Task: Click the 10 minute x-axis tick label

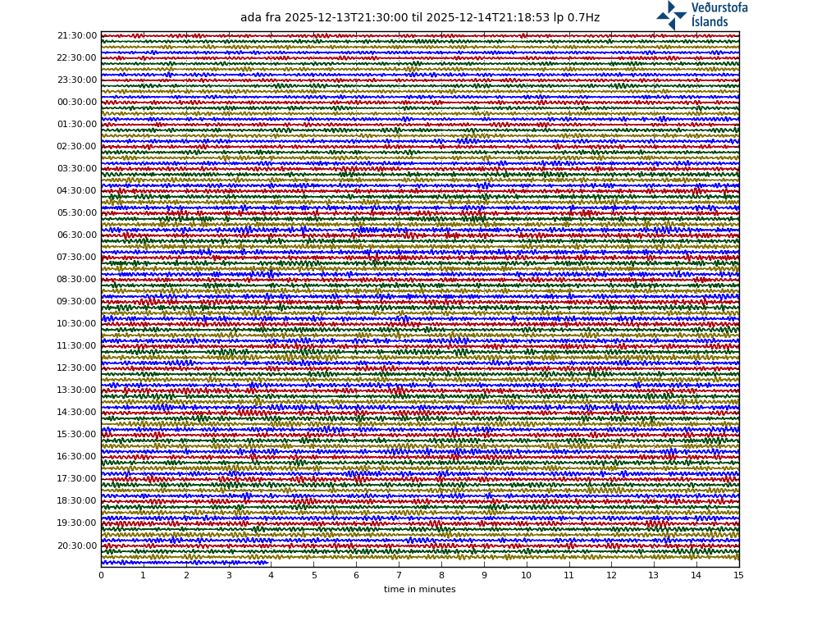Action: pos(526,576)
